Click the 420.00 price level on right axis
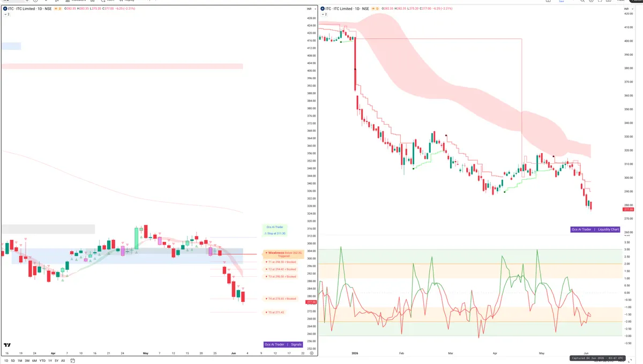The width and height of the screenshot is (643, 364). (628, 13)
